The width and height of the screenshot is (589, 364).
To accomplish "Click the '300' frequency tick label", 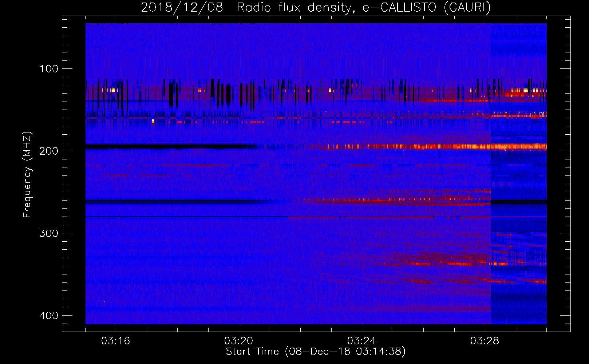I will click(x=49, y=233).
